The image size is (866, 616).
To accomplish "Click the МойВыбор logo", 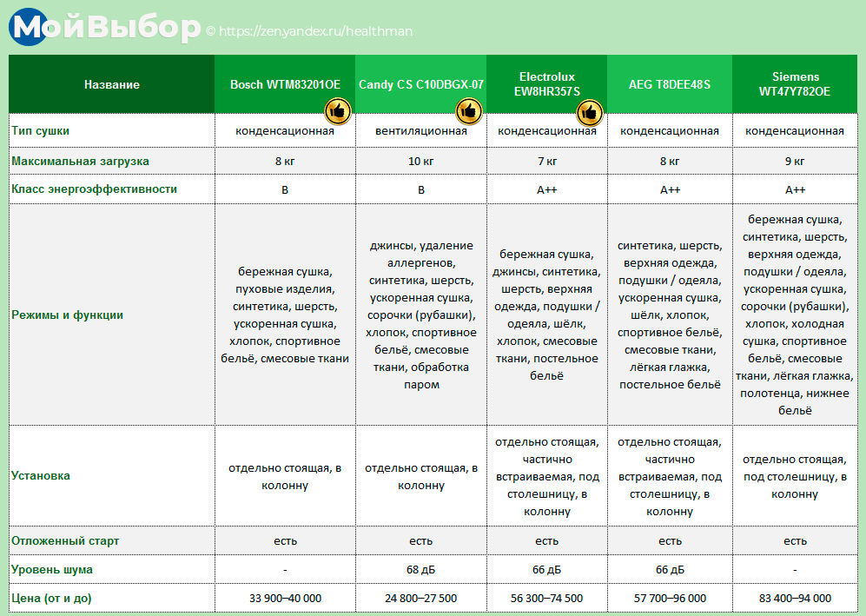I will (104, 27).
